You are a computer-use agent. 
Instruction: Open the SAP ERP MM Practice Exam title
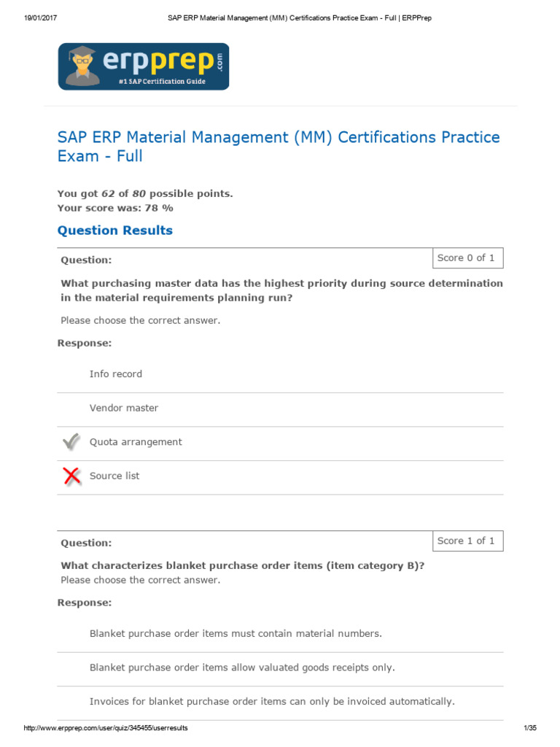tap(279, 146)
